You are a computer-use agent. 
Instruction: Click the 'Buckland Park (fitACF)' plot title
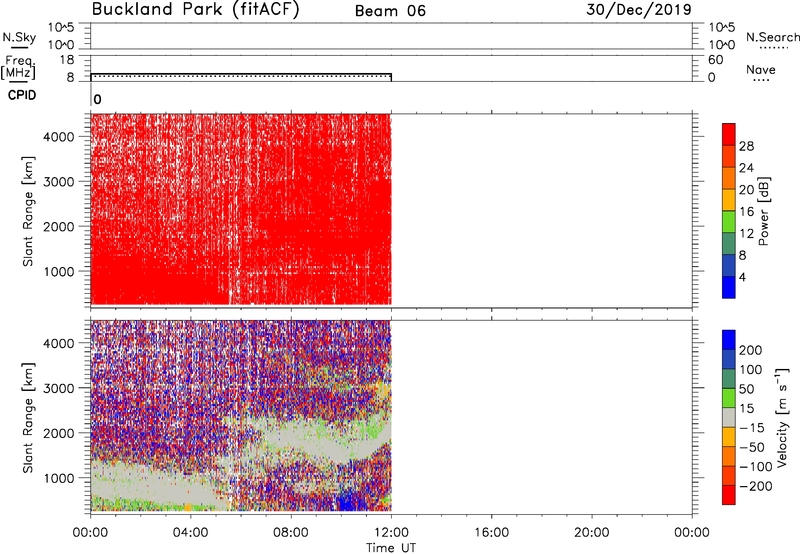pyautogui.click(x=195, y=9)
